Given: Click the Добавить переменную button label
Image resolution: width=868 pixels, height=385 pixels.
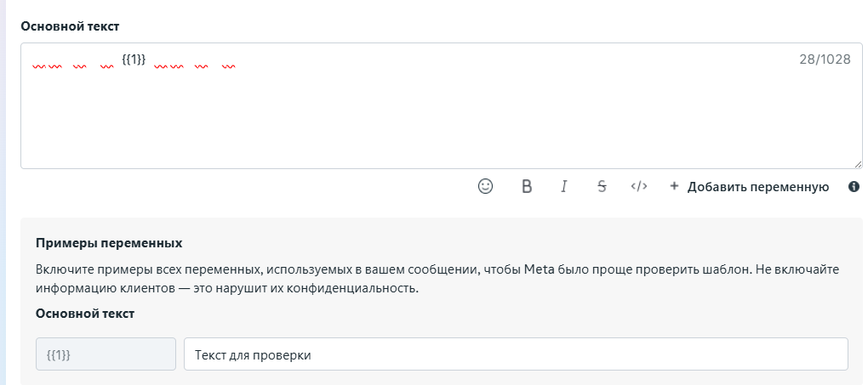Looking at the screenshot, I should coord(757,187).
